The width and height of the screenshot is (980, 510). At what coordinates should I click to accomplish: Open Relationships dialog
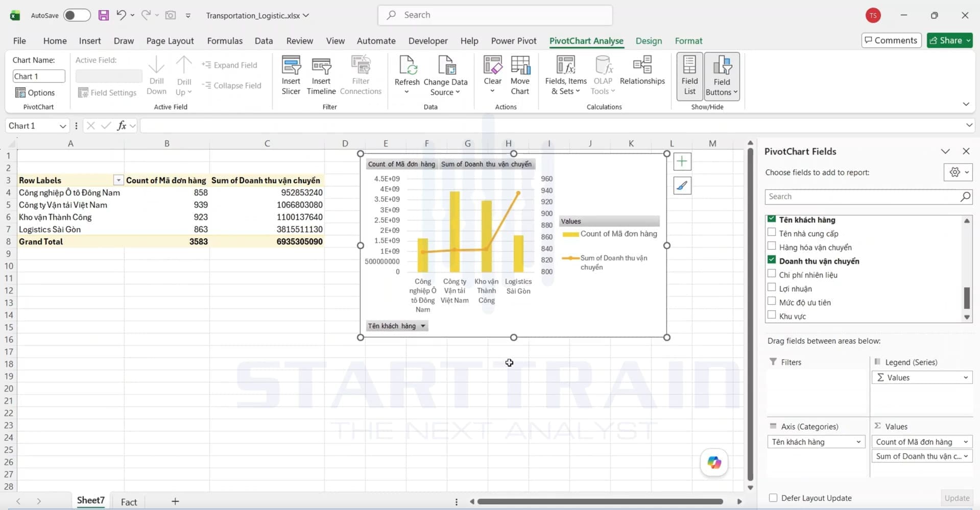pyautogui.click(x=642, y=70)
